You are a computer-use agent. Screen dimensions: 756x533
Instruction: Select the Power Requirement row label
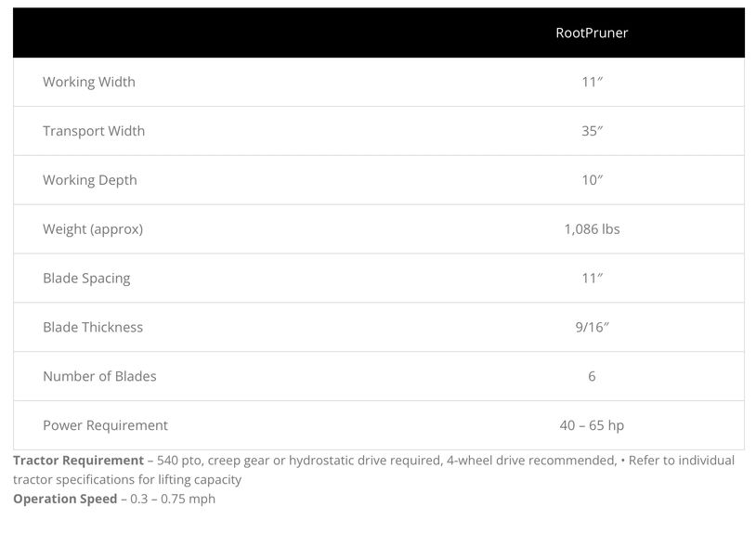(105, 425)
